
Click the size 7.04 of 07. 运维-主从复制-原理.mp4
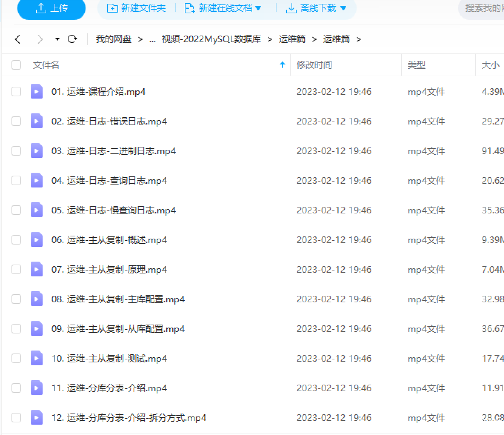pos(493,269)
